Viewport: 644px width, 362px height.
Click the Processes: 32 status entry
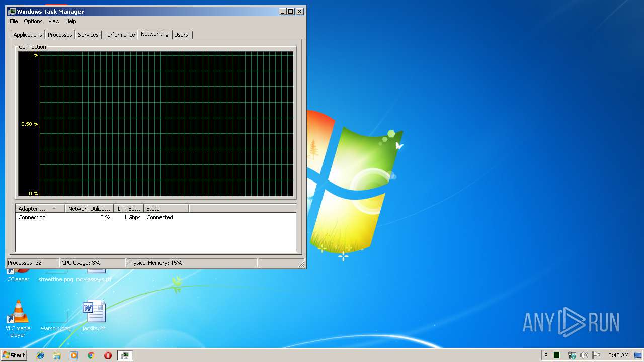point(33,263)
